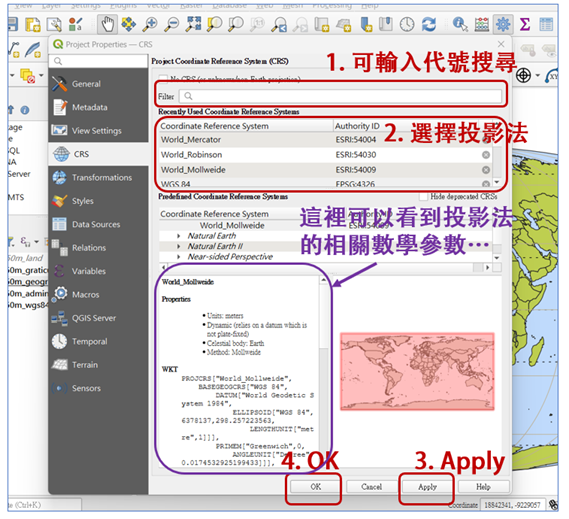
Task: Expand the Near-sided Perspective tree node
Action: [179, 257]
